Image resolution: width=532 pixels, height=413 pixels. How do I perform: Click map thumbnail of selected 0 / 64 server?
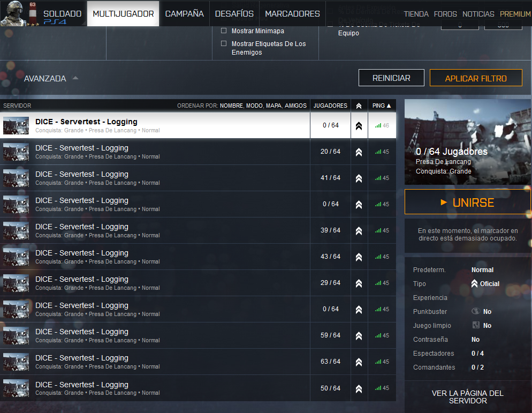pos(16,126)
